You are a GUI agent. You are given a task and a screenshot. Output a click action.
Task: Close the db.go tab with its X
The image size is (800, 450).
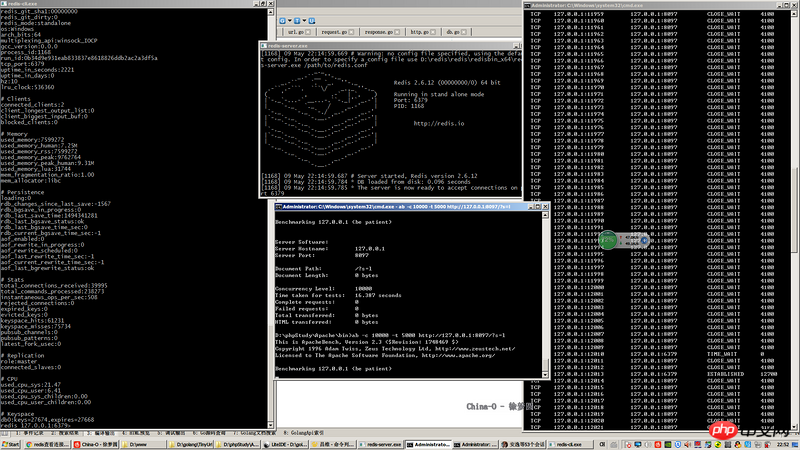click(x=463, y=32)
